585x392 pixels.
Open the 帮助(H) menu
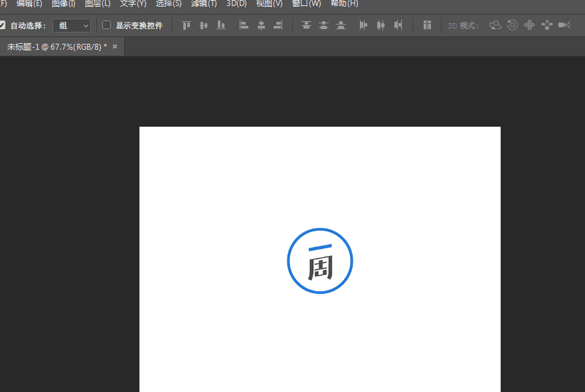click(345, 4)
